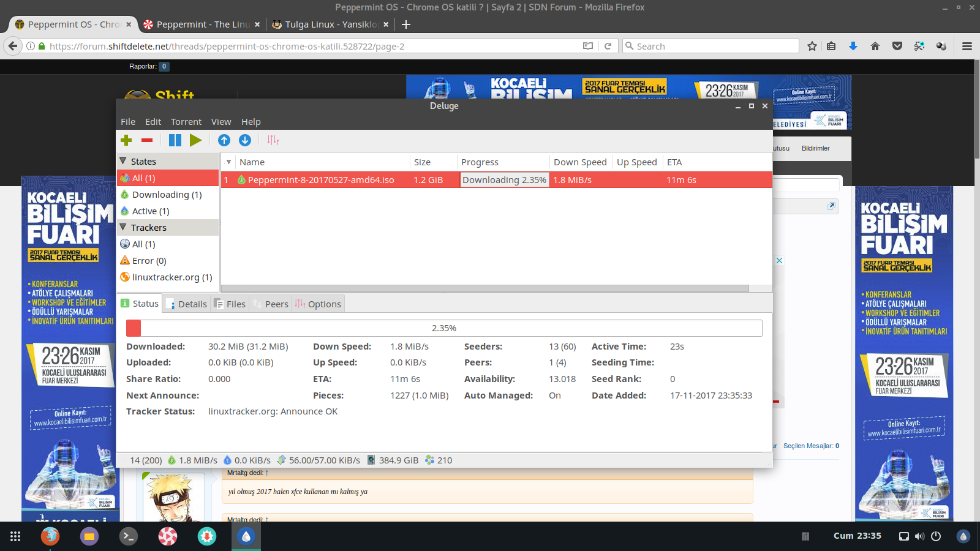The width and height of the screenshot is (980, 551).
Task: Sort torrents by the Name column header
Action: (x=322, y=162)
